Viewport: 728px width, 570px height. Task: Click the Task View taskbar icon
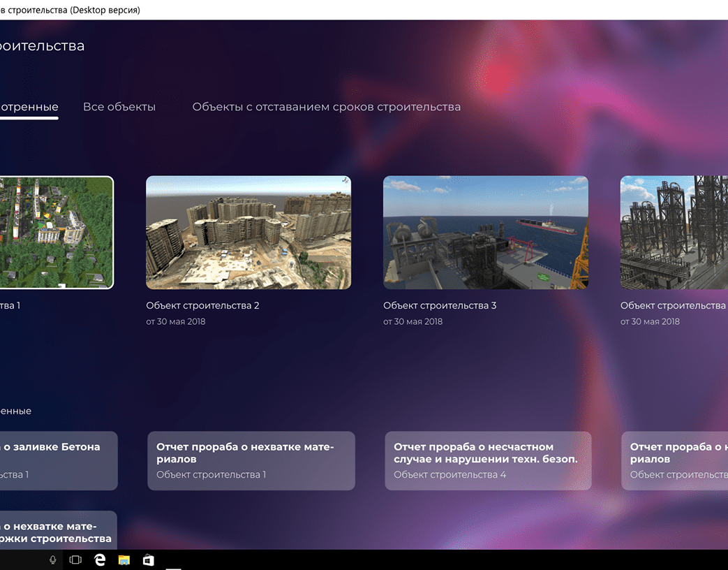pyautogui.click(x=75, y=560)
